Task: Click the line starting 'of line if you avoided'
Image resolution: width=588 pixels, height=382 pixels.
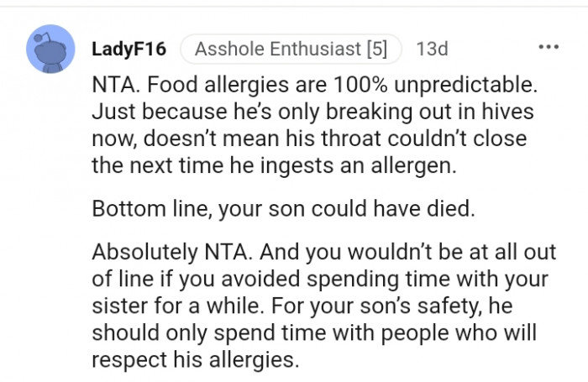Action: coord(321,280)
